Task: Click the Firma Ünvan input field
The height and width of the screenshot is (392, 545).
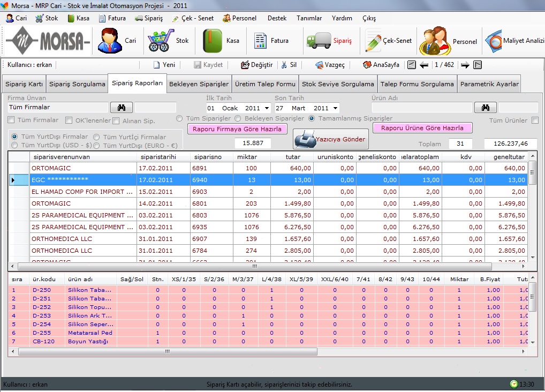Action: click(58, 108)
